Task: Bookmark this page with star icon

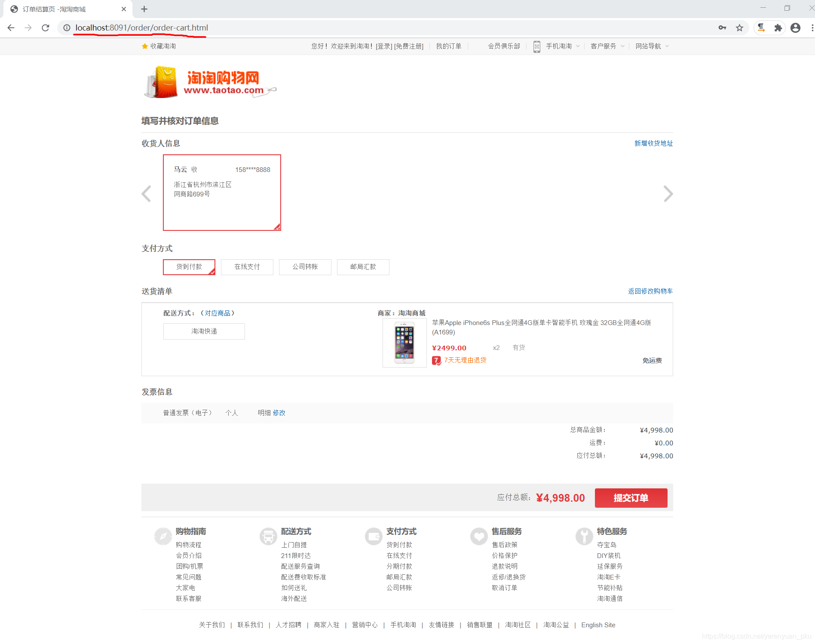Action: coord(739,28)
